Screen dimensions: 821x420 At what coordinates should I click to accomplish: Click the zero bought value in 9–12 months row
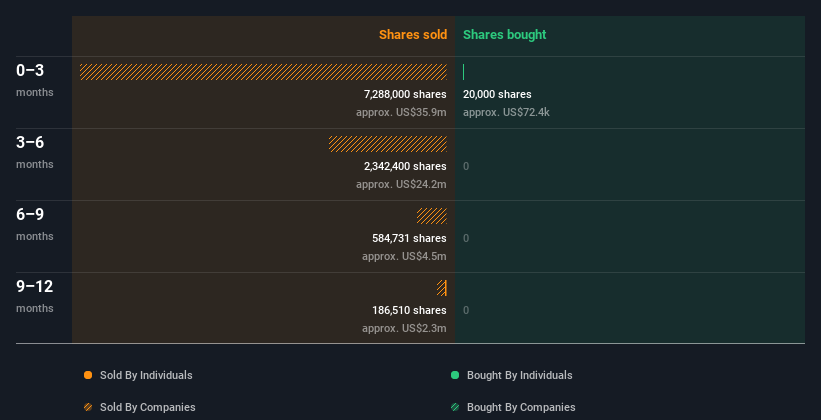(x=466, y=311)
